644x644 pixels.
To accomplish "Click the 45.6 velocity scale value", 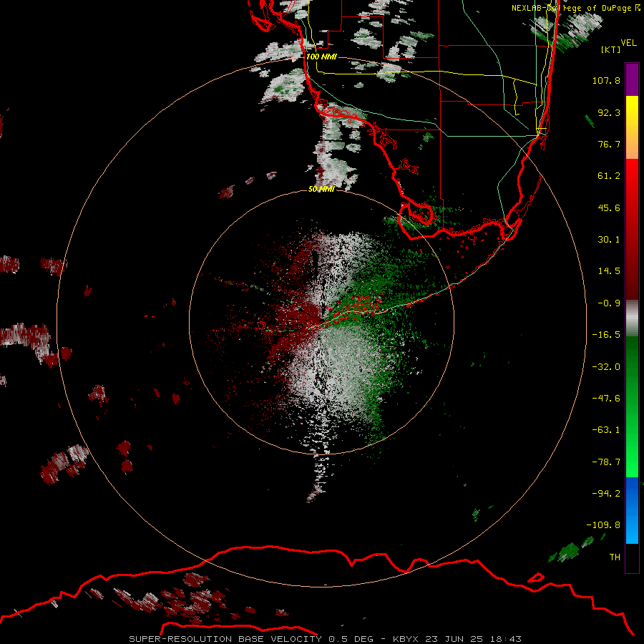I will [609, 208].
